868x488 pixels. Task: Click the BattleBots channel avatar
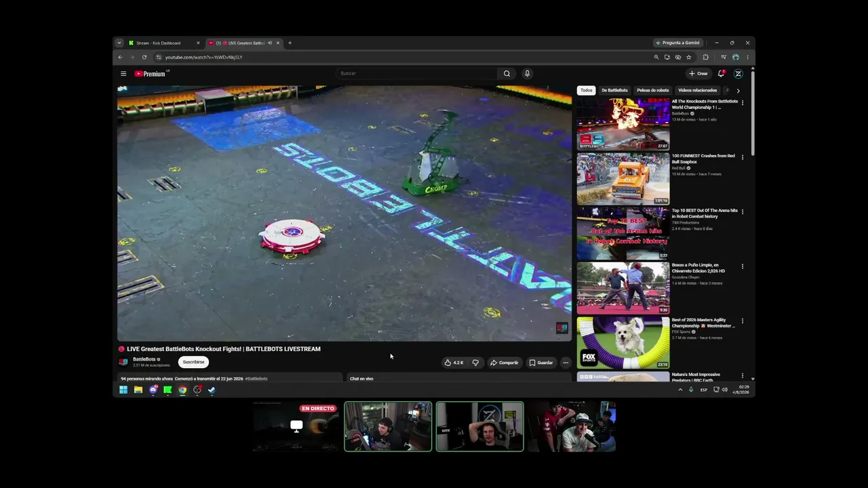[123, 362]
